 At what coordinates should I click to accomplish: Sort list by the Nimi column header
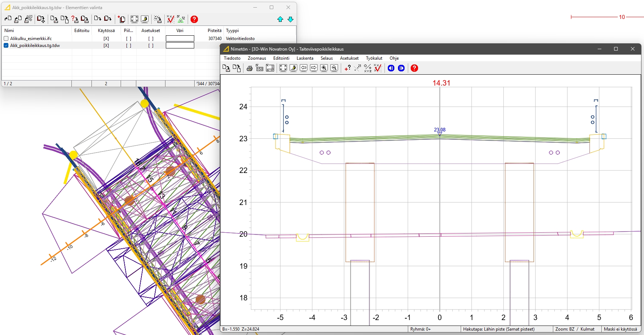9,31
